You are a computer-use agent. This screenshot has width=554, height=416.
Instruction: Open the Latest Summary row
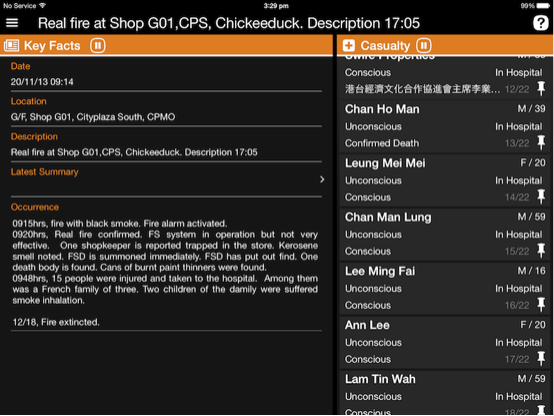pyautogui.click(x=166, y=180)
